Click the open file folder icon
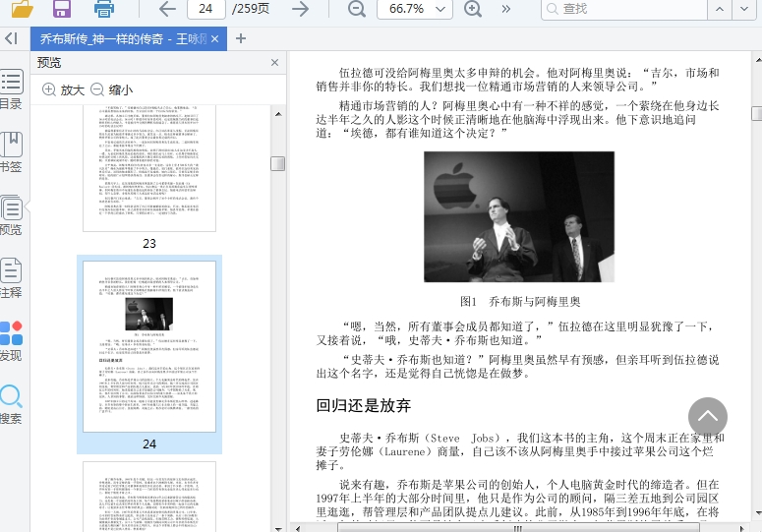The height and width of the screenshot is (532, 762). [x=21, y=9]
